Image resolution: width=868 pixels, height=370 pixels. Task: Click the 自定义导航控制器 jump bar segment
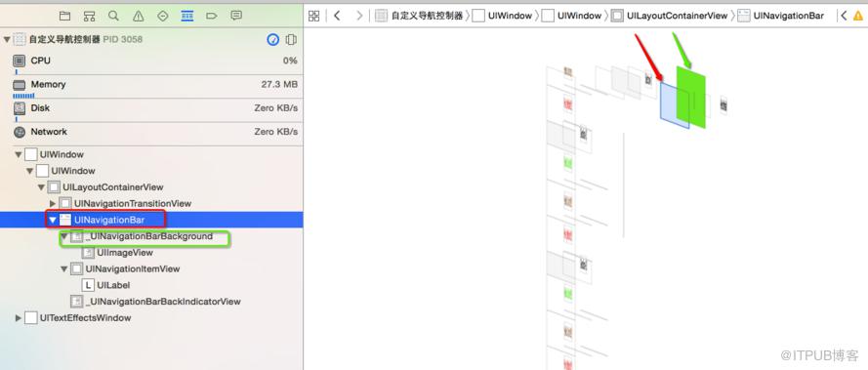pos(420,16)
